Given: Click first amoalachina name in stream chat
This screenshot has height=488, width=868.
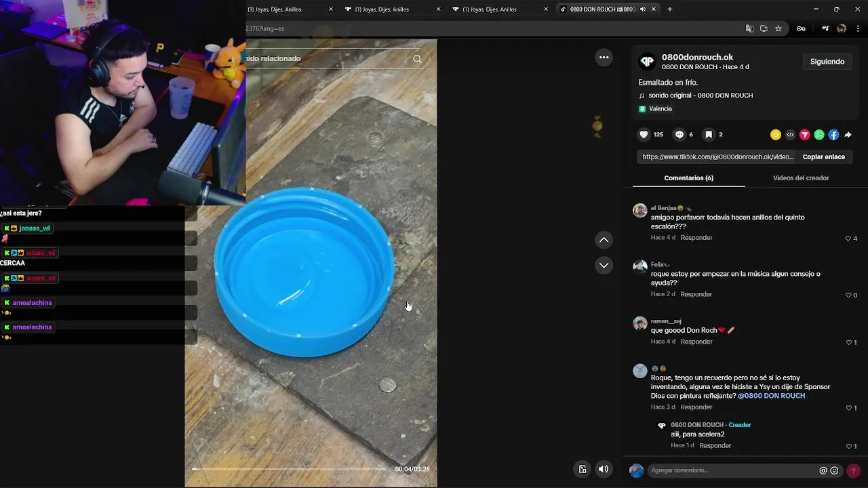Looking at the screenshot, I should click(32, 303).
